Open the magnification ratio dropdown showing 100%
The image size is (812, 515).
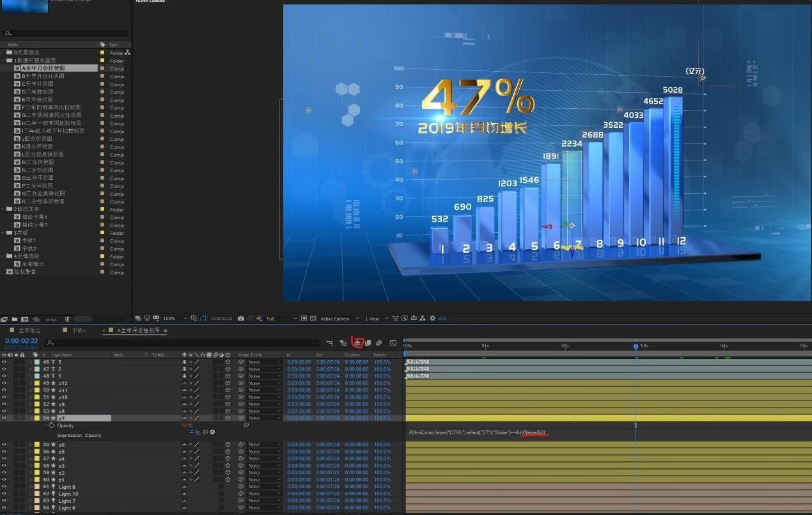pos(175,318)
